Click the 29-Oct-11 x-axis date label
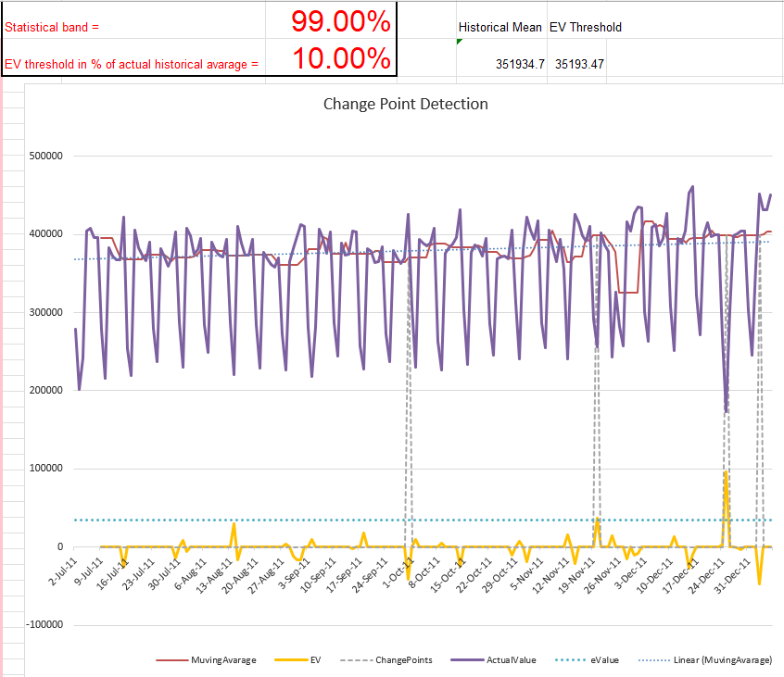This screenshot has height=677, width=784. [500, 575]
